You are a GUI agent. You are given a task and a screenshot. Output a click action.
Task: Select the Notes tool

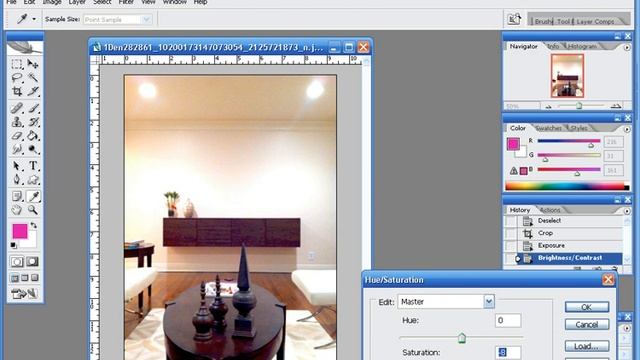[x=17, y=196]
